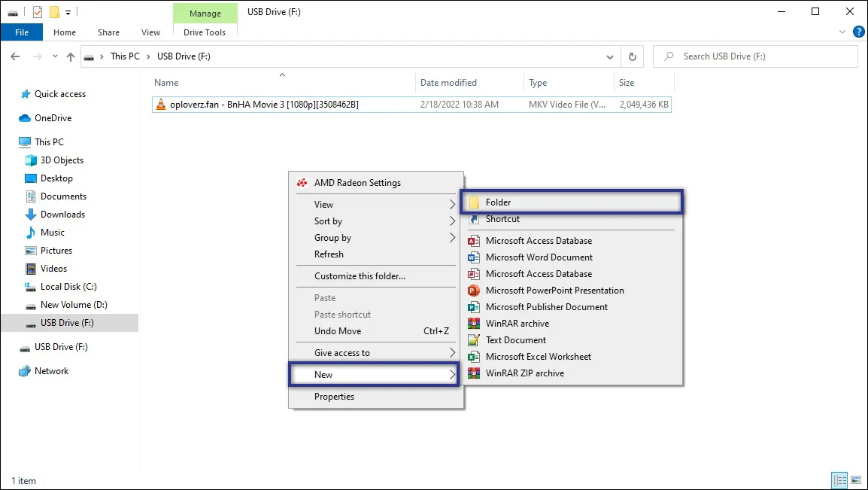Expand the Group by submenu
The width and height of the screenshot is (868, 490).
(332, 237)
